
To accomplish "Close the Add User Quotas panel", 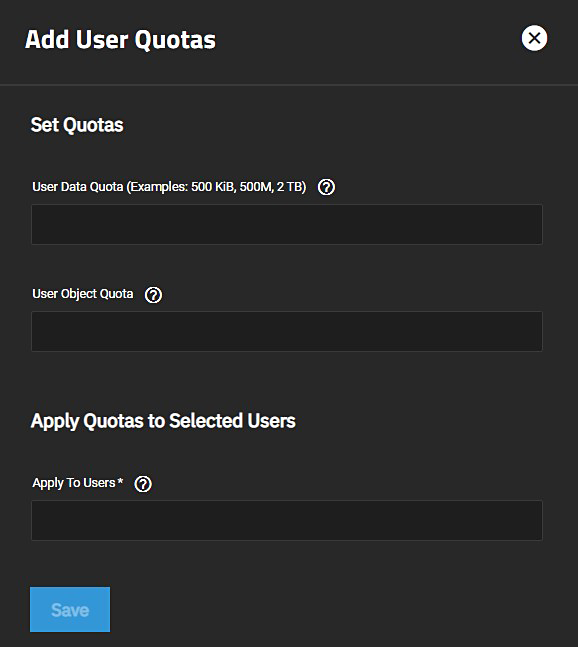I will point(534,38).
